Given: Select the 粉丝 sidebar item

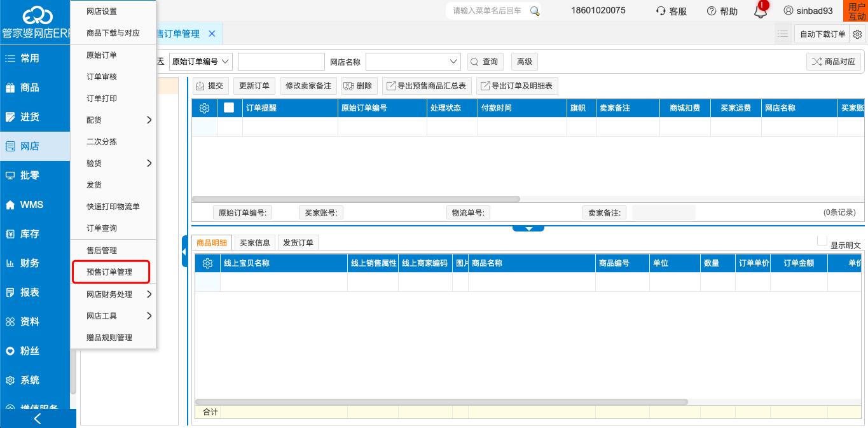Looking at the screenshot, I should (35, 351).
